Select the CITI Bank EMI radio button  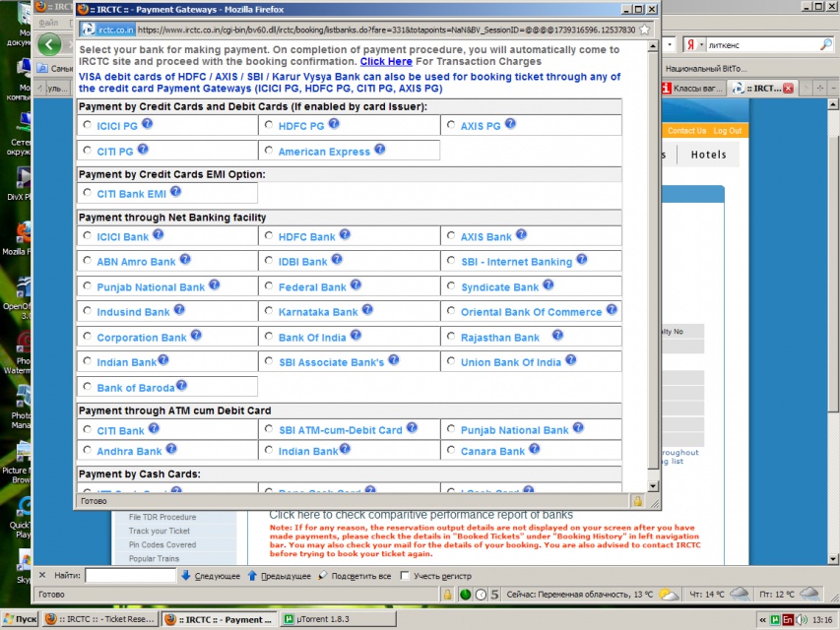(x=89, y=193)
